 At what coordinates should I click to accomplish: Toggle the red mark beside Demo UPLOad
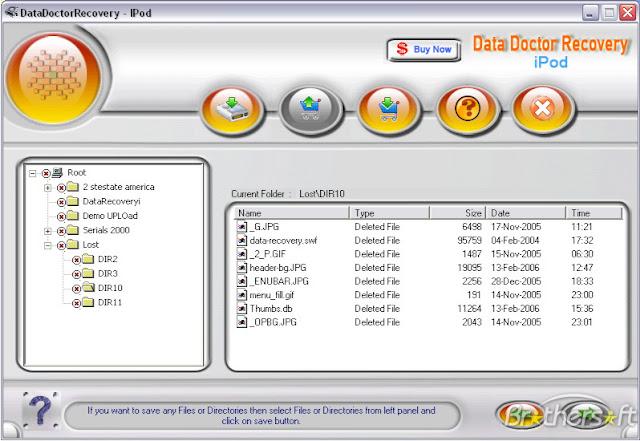61,216
